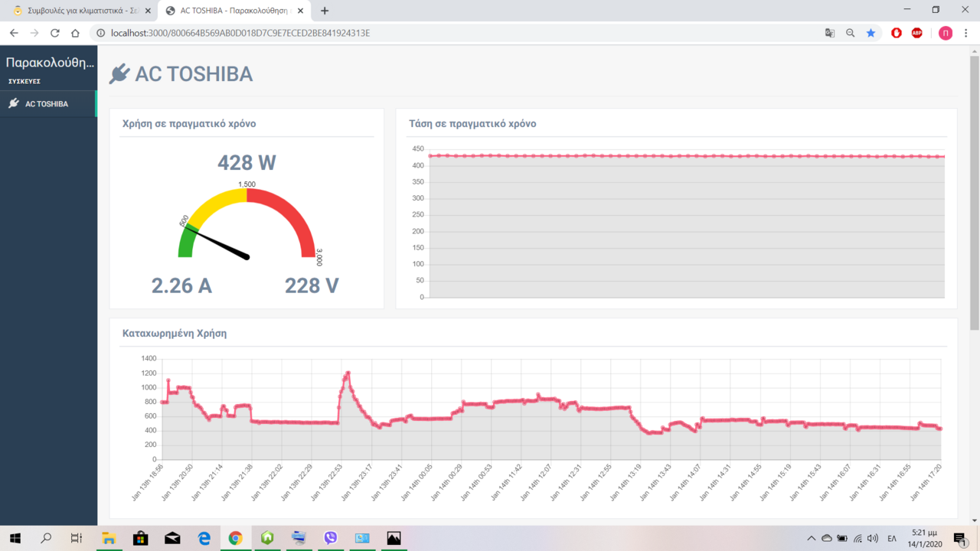This screenshot has height=551, width=980.
Task: Click the 428 W power reading
Action: click(x=247, y=163)
